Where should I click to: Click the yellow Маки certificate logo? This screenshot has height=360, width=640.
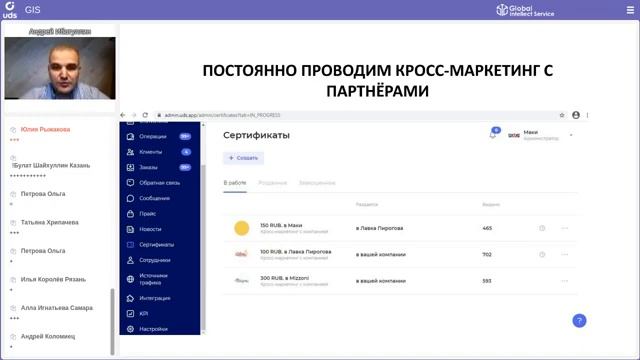click(242, 228)
